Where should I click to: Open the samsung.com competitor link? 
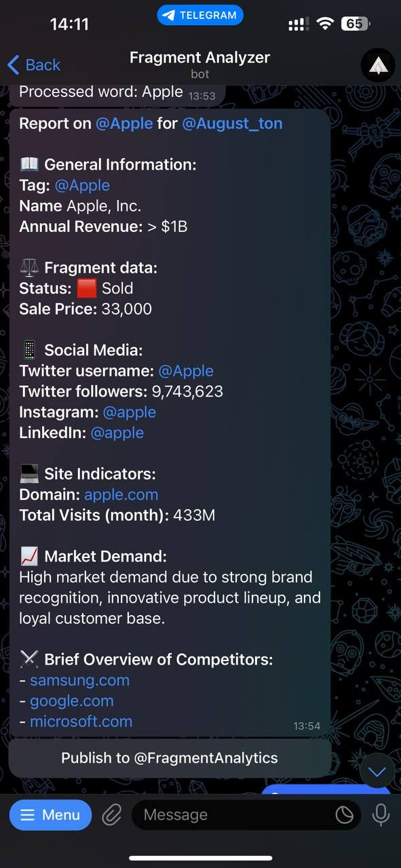[x=79, y=680]
